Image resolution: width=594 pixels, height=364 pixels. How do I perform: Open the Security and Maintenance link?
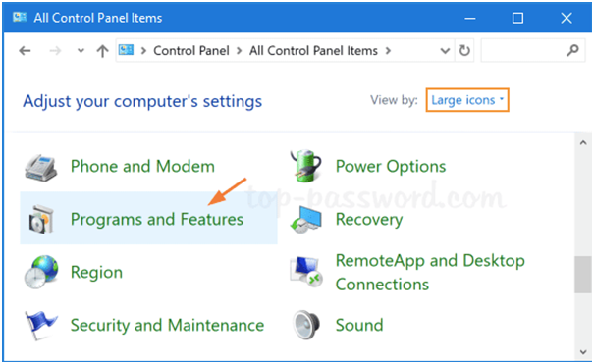[167, 326]
